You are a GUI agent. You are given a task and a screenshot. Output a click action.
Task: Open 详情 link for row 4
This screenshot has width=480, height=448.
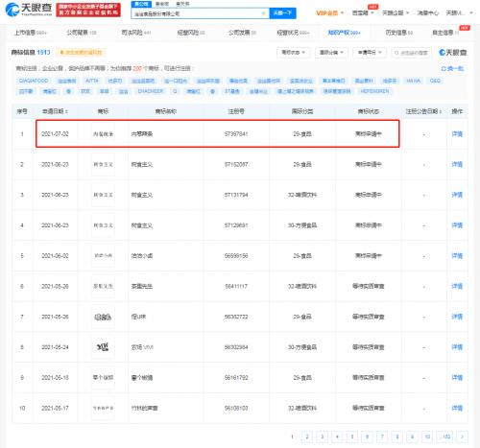pos(457,225)
